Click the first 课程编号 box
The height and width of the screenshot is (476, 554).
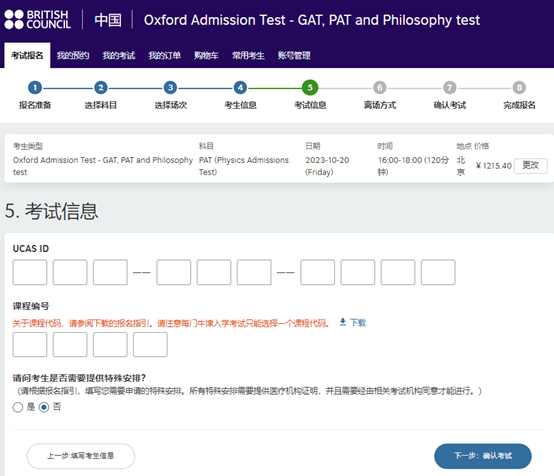tap(30, 344)
